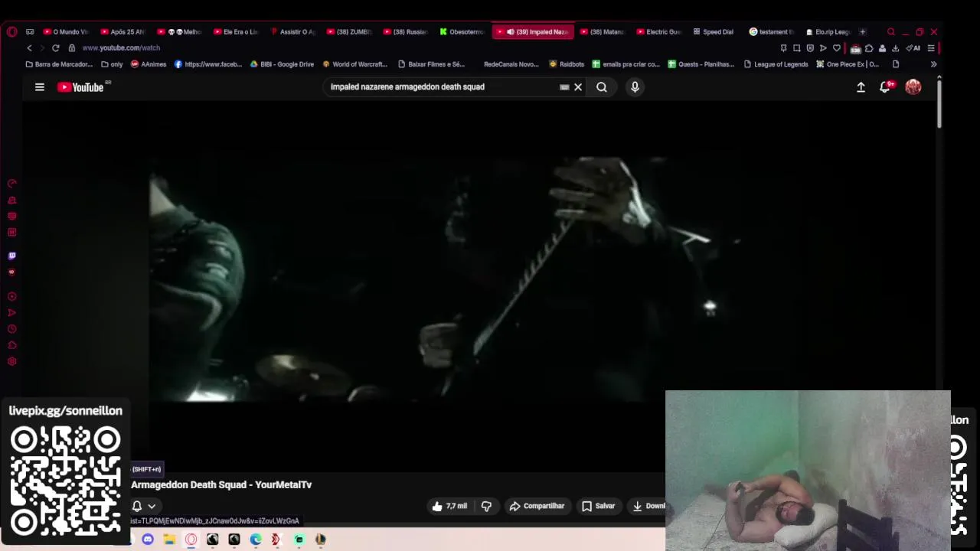Open Barra de Marcadores bookmarks folder
The height and width of the screenshot is (551, 980).
point(59,64)
